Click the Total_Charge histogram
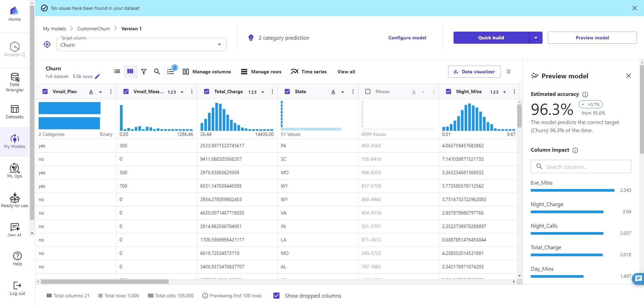Viewport: 644px width, 305px height. click(237, 117)
